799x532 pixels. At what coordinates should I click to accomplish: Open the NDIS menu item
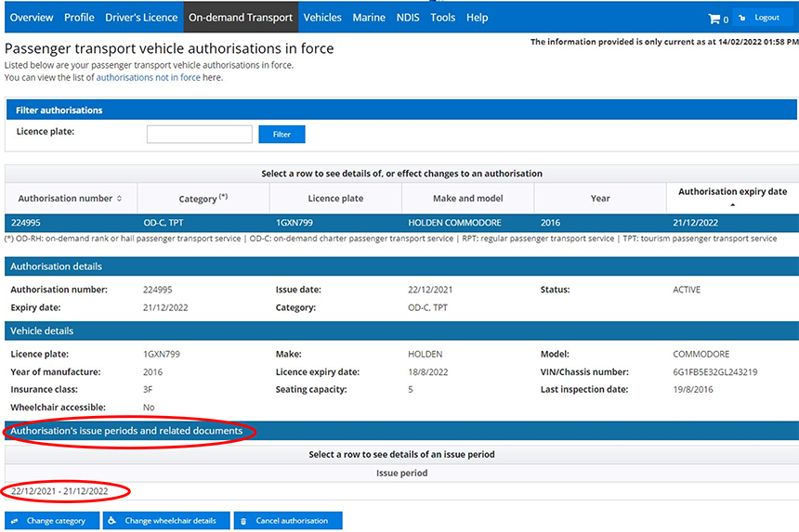(408, 18)
